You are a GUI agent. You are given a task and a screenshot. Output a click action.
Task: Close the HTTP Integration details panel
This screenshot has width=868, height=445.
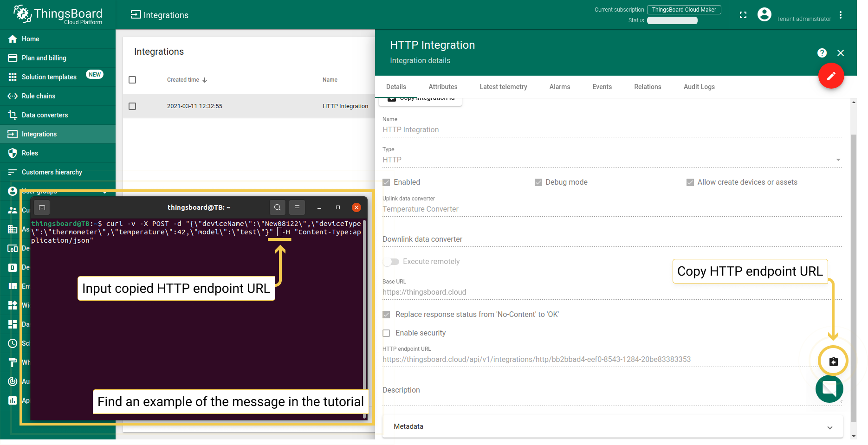point(841,53)
